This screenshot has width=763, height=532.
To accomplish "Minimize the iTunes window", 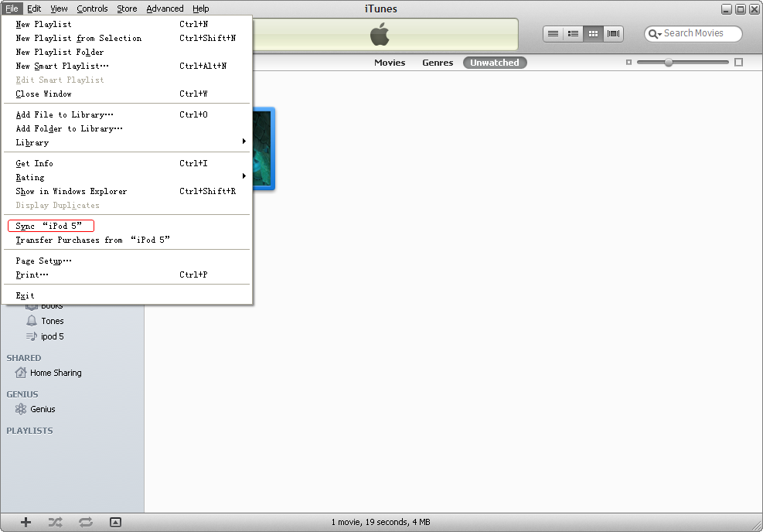I will 727,9.
